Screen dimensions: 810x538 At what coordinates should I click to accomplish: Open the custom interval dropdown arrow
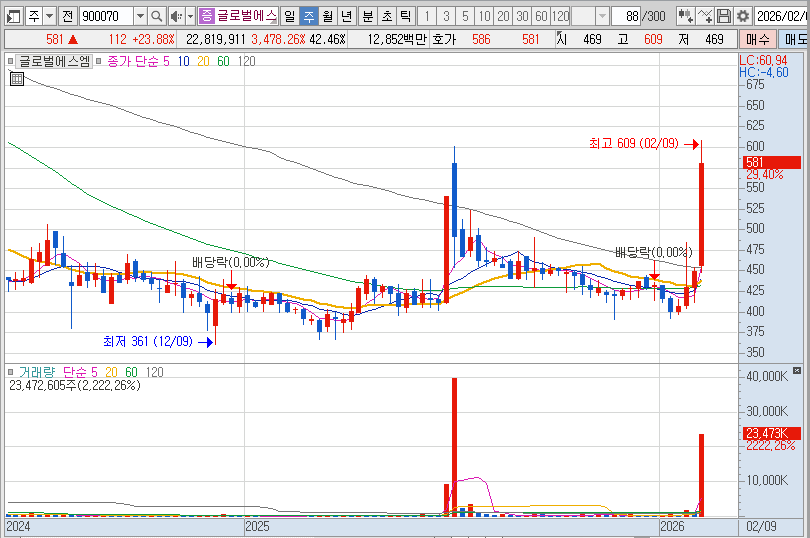click(602, 17)
